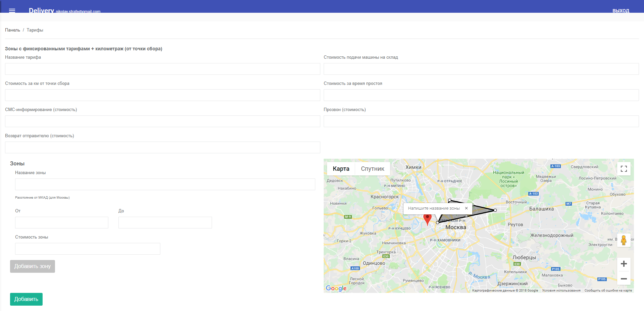The image size is (644, 311).
Task: Go to Панель breadcrumb
Action: coord(12,30)
